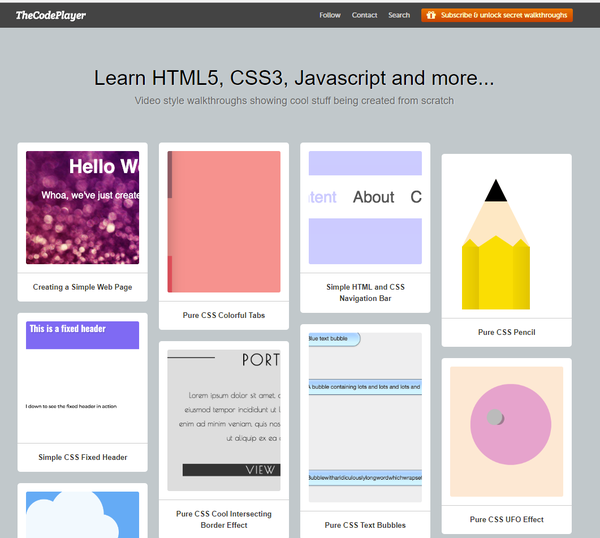Open the Follow menu item
This screenshot has height=538, width=600.
click(330, 15)
